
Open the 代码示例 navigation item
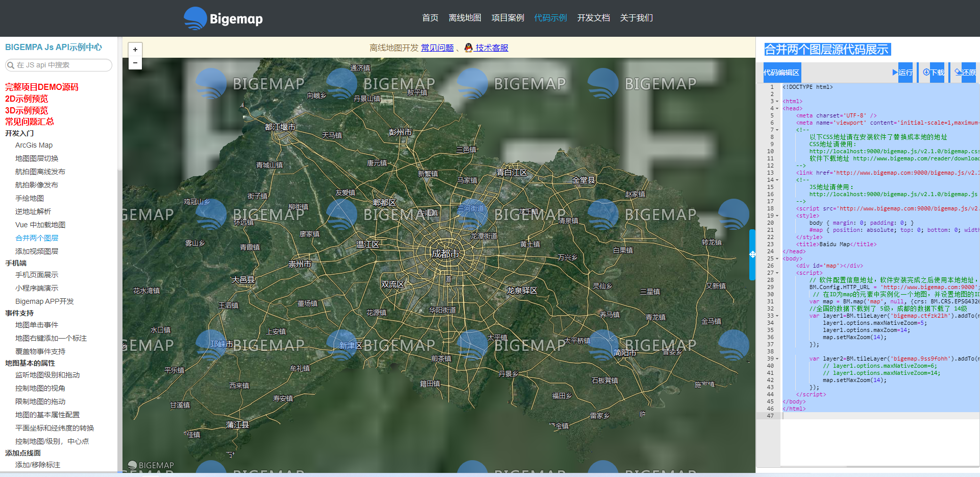coord(550,18)
